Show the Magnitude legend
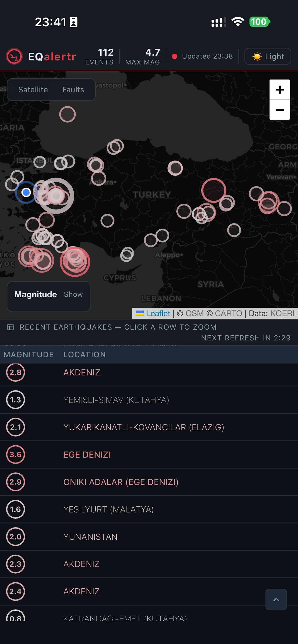 click(73, 294)
